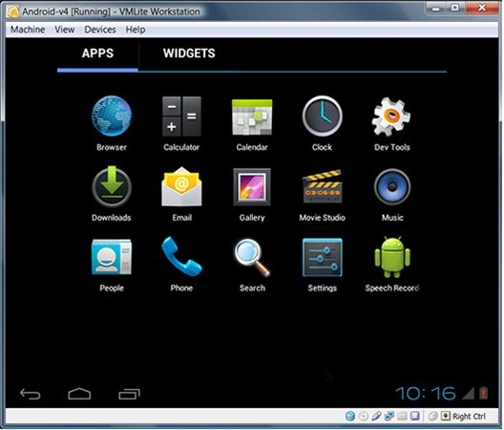This screenshot has width=504, height=430.
Task: Open Settings sliders icon
Action: coord(322,257)
